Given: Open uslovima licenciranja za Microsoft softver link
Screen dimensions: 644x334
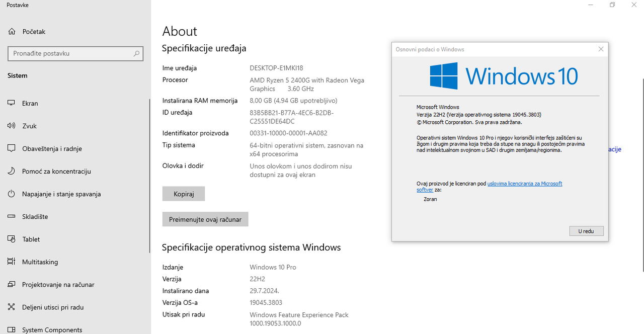Looking at the screenshot, I should coord(489,187).
